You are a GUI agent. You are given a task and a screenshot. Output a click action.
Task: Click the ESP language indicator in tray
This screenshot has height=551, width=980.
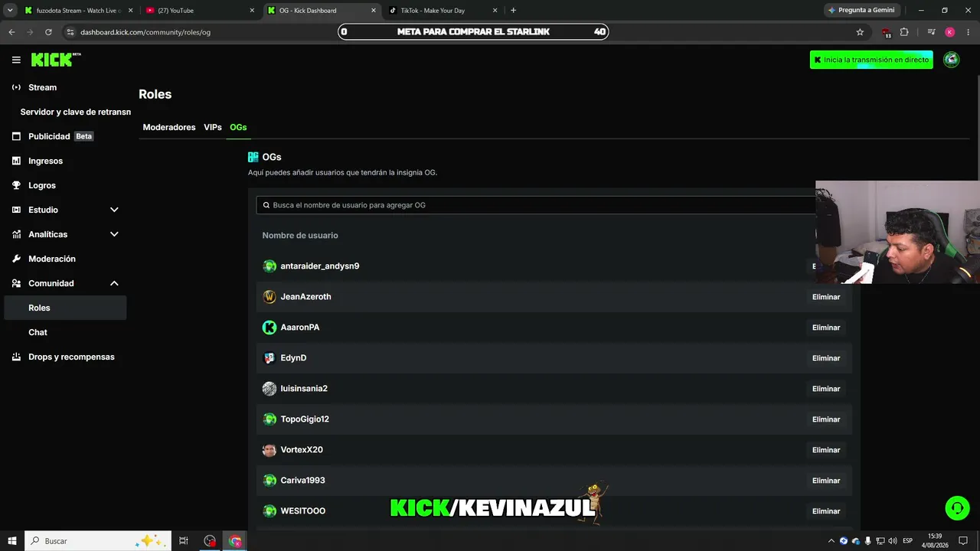coord(907,541)
